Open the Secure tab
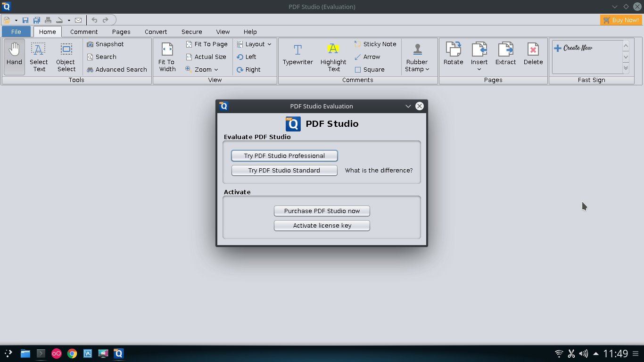The width and height of the screenshot is (644, 362). (x=192, y=32)
